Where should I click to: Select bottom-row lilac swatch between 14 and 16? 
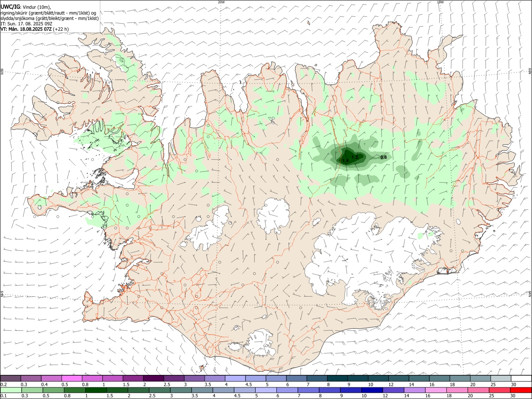click(x=414, y=390)
